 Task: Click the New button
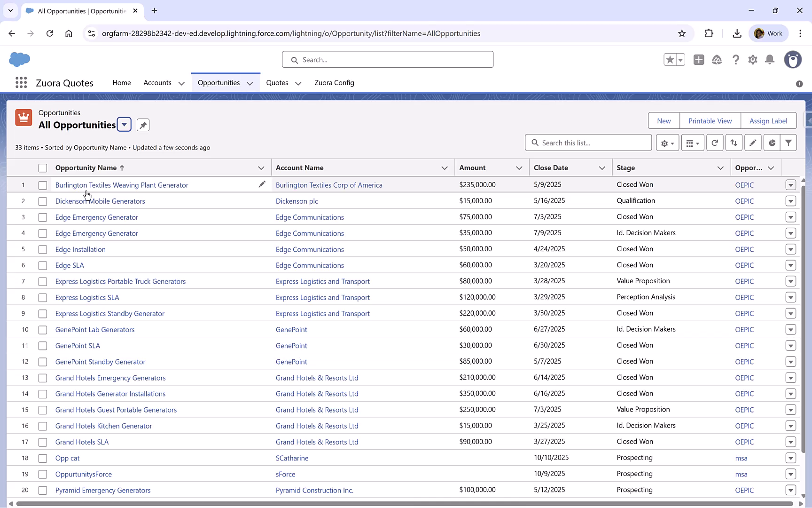tap(664, 120)
